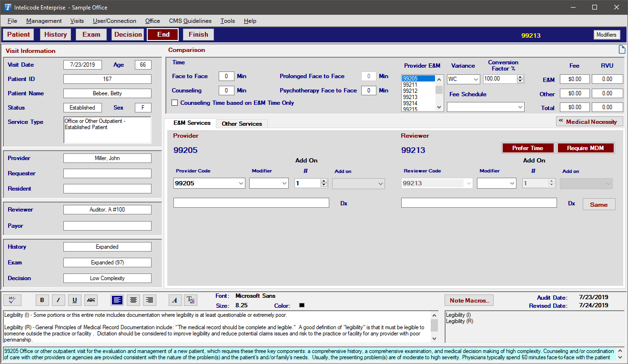Toggle Require MDM option

click(x=586, y=148)
